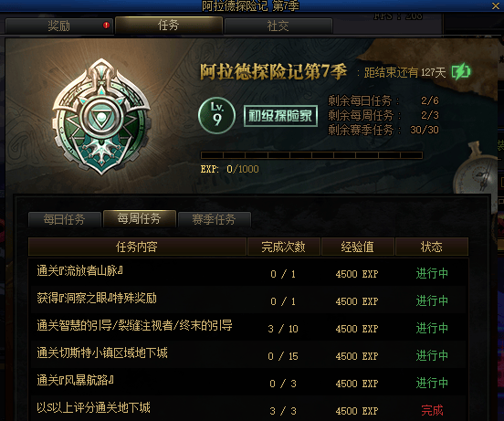This screenshot has width=504, height=421.
Task: Click the green battery lightning icon
Action: click(461, 71)
